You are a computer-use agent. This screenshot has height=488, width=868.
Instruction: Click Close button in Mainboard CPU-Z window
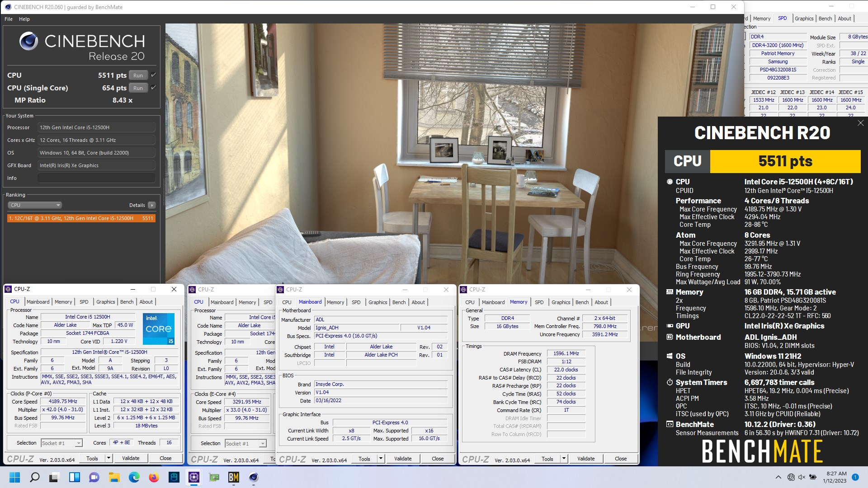(438, 459)
